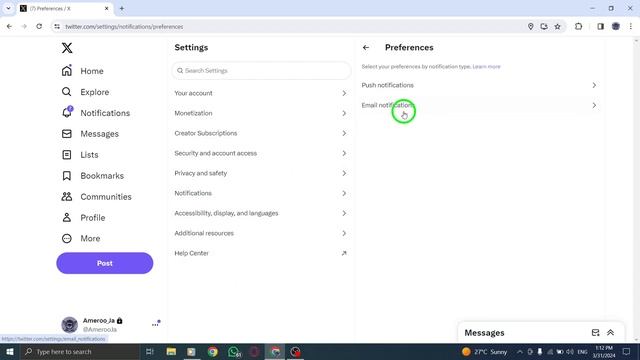Open the More menu in sidebar
640x360 pixels.
click(81, 238)
